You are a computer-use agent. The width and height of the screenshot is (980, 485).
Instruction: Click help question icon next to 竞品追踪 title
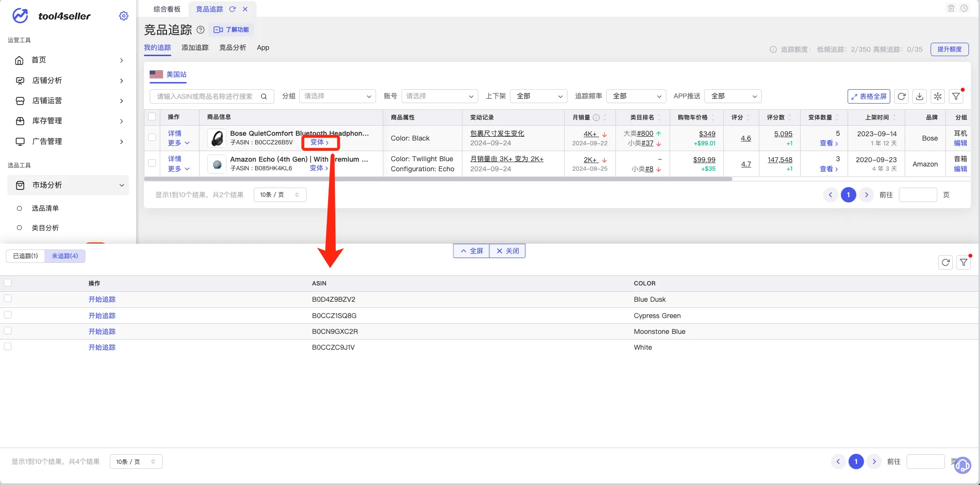(x=201, y=30)
